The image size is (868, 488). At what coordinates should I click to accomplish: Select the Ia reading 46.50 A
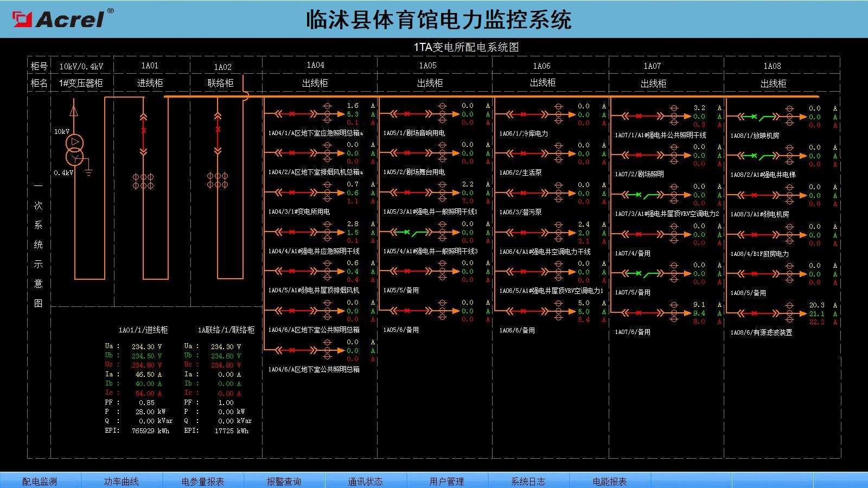point(149,375)
